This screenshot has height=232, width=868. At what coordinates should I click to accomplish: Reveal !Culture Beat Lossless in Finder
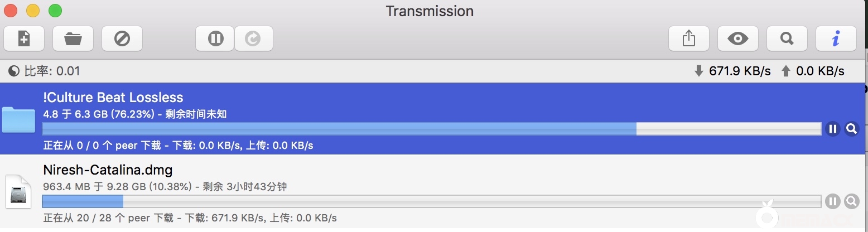pos(851,129)
